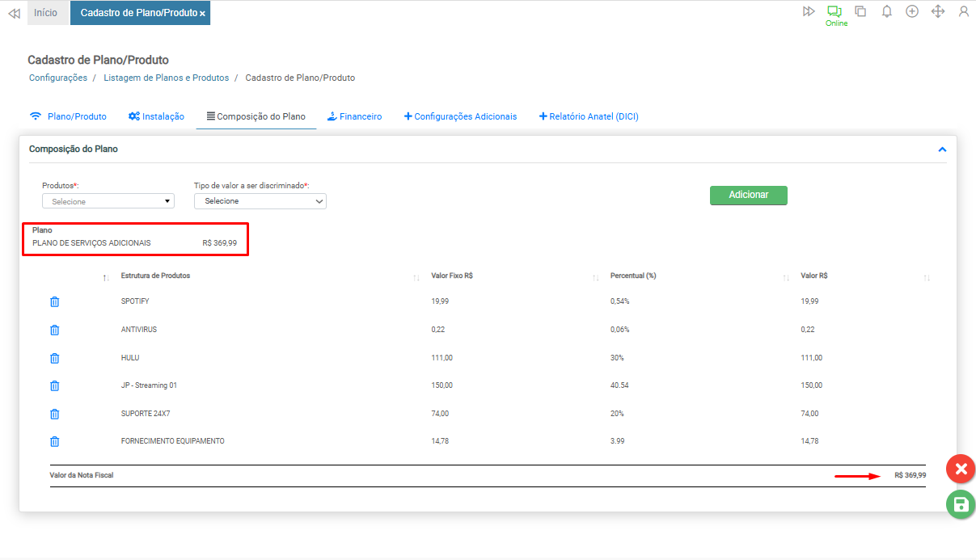Image resolution: width=976 pixels, height=560 pixels.
Task: Open the user profile icon
Action: coord(963,11)
